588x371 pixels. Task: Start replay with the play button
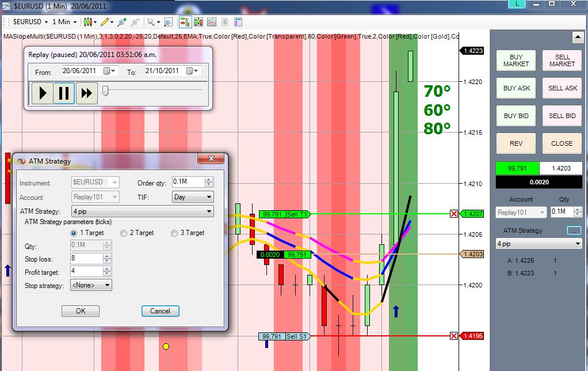[x=43, y=93]
